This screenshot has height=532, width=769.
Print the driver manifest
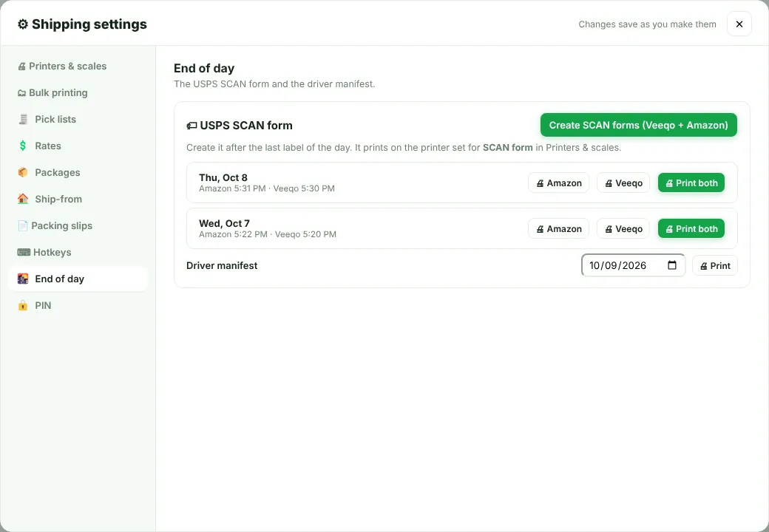(715, 265)
